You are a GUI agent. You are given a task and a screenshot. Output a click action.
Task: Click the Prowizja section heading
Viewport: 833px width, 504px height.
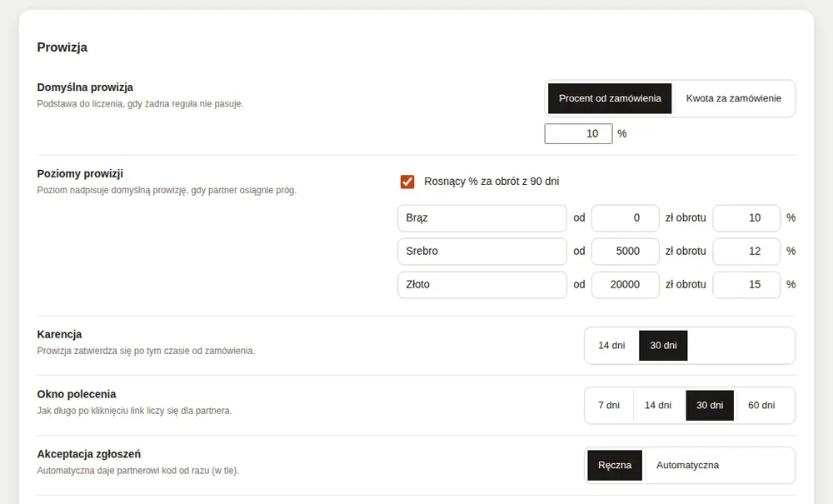pos(62,47)
